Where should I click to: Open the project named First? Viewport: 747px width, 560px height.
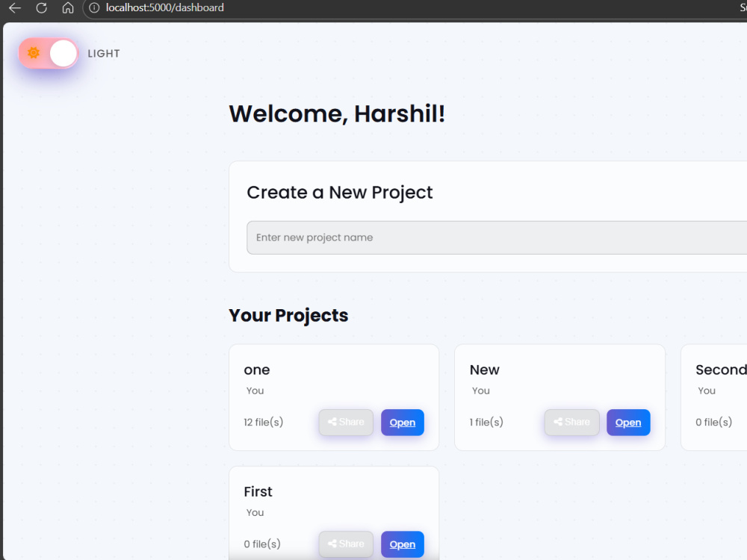point(403,544)
